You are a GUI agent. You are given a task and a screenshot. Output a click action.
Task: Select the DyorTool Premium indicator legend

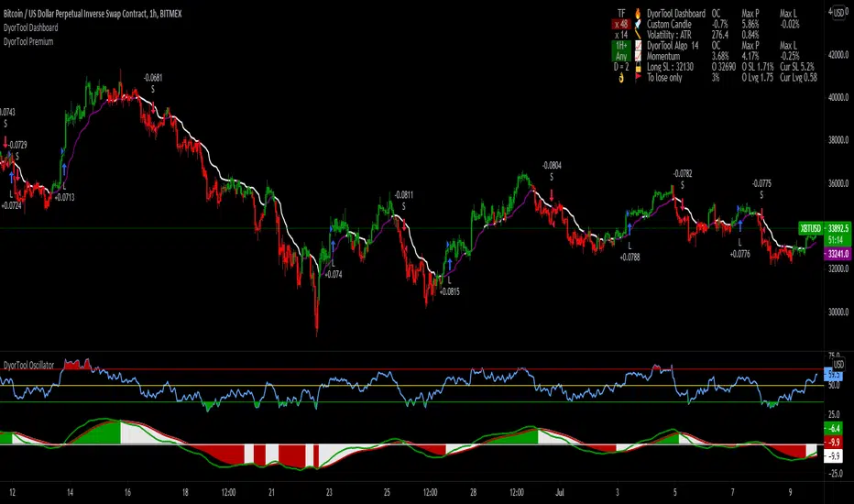pyautogui.click(x=28, y=41)
